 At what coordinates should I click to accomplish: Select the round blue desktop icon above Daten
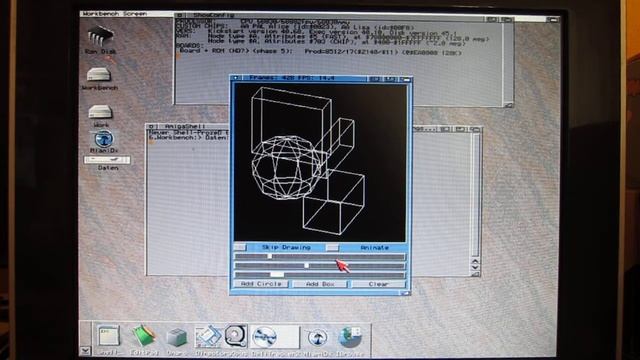[104, 139]
